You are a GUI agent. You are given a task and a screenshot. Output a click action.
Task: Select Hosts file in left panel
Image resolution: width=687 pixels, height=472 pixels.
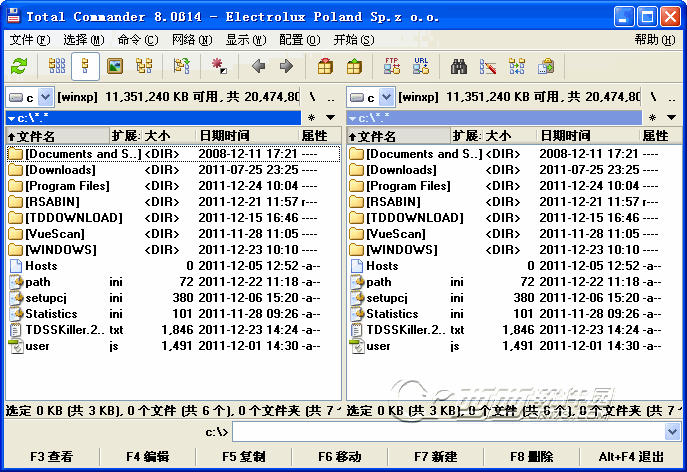pyautogui.click(x=174, y=266)
